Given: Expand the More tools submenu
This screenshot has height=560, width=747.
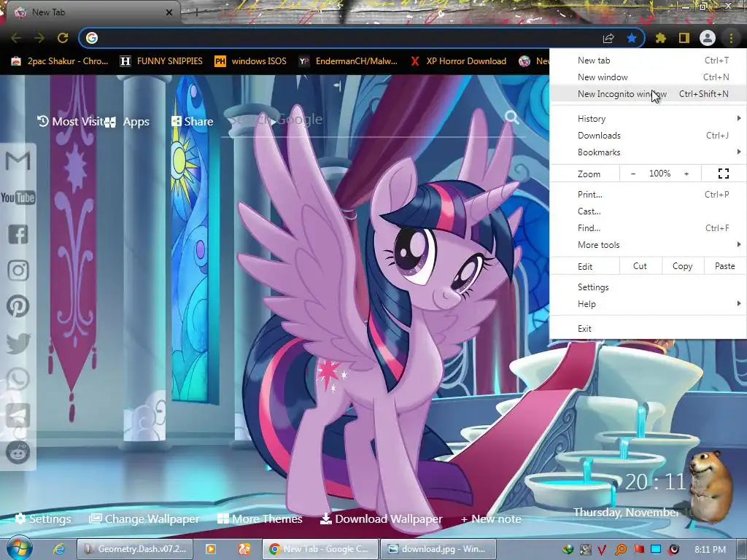Looking at the screenshot, I should (648, 245).
